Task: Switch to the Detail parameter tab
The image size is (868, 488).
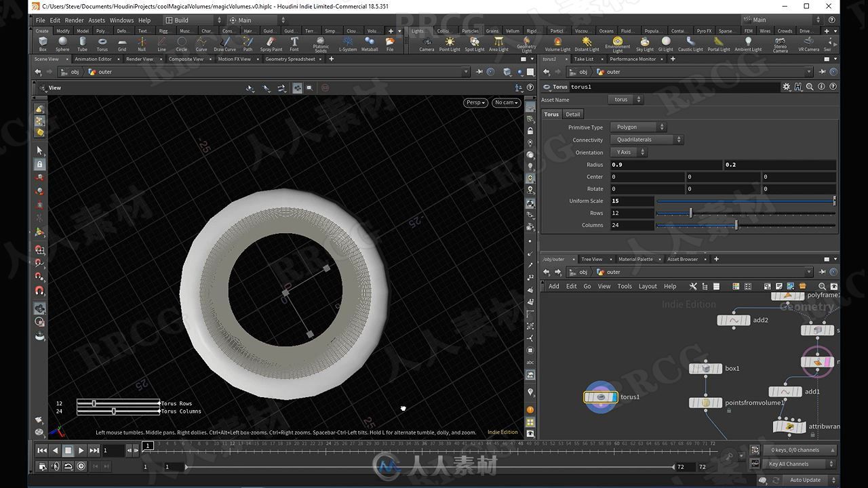Action: click(573, 114)
